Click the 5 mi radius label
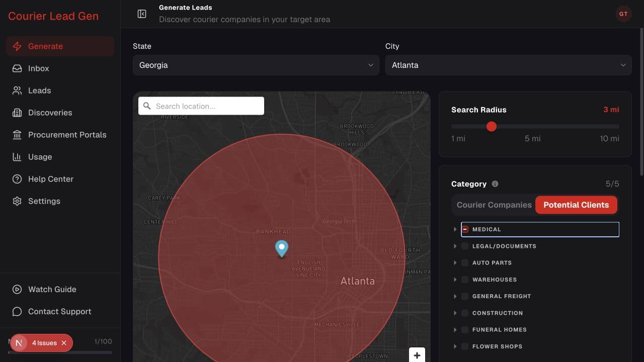Image resolution: width=644 pixels, height=362 pixels. click(x=533, y=139)
